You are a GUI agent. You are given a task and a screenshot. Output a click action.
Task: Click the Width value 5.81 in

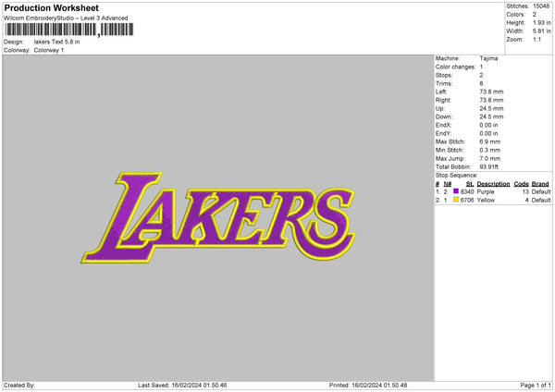tap(541, 31)
